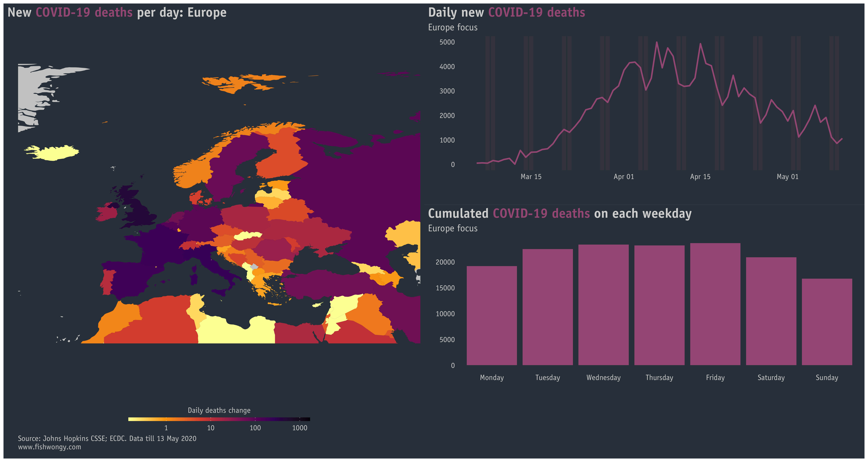Select the Friday bar in weekday chart
The width and height of the screenshot is (868, 462).
pos(715,304)
